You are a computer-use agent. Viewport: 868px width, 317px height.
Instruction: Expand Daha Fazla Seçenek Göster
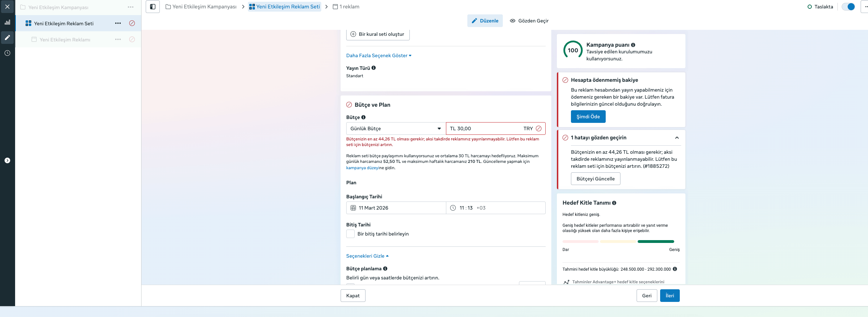[x=379, y=55]
